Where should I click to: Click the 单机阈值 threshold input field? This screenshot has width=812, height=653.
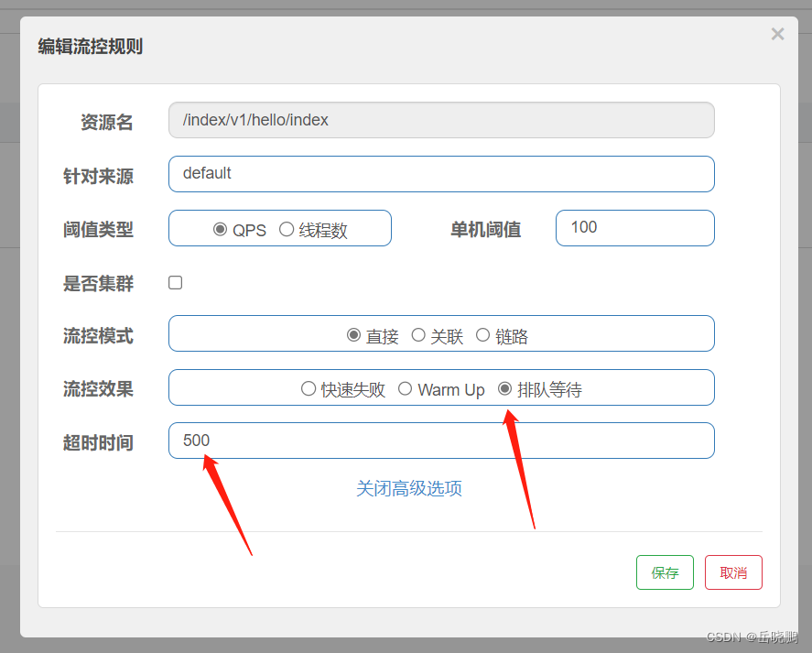(634, 227)
